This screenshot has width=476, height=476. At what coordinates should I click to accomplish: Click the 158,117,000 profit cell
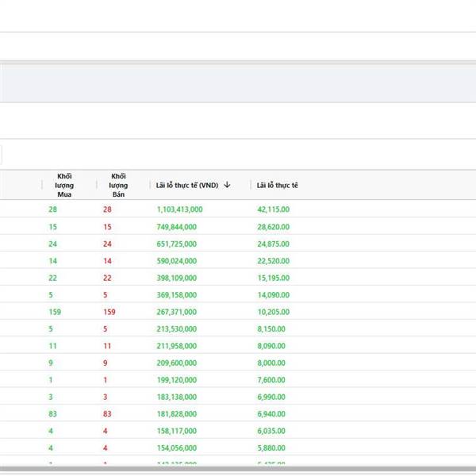[x=176, y=432]
